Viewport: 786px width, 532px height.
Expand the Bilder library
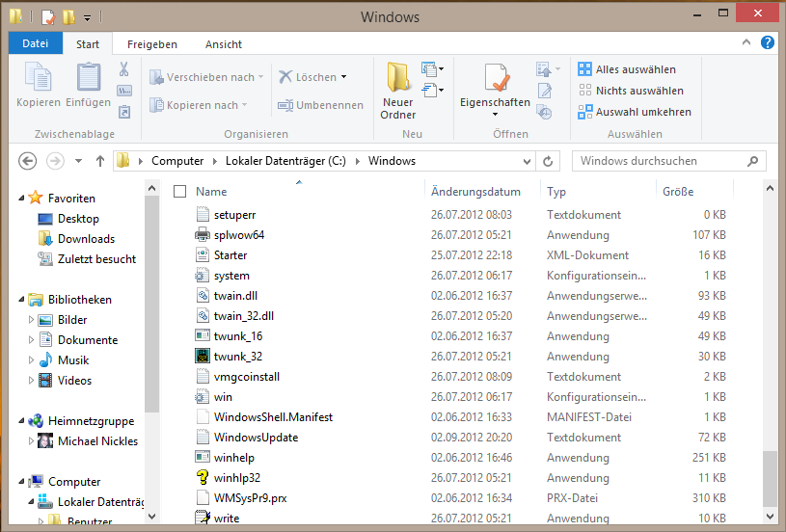31,320
